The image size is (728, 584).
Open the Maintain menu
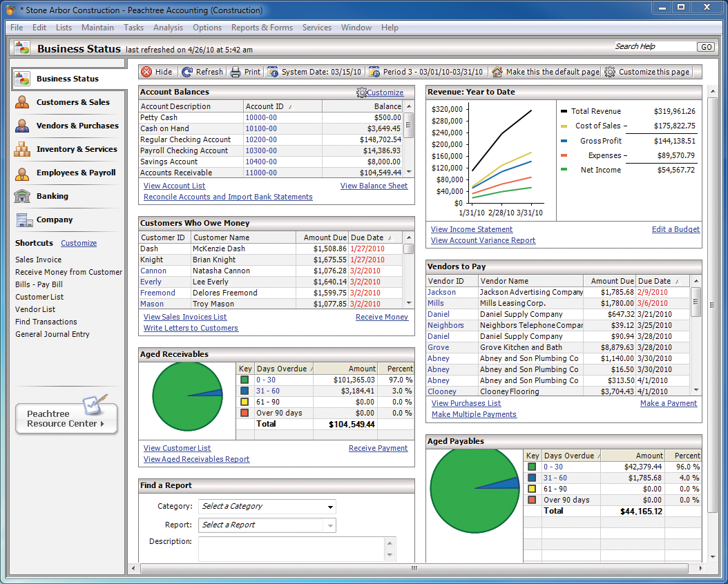point(97,28)
